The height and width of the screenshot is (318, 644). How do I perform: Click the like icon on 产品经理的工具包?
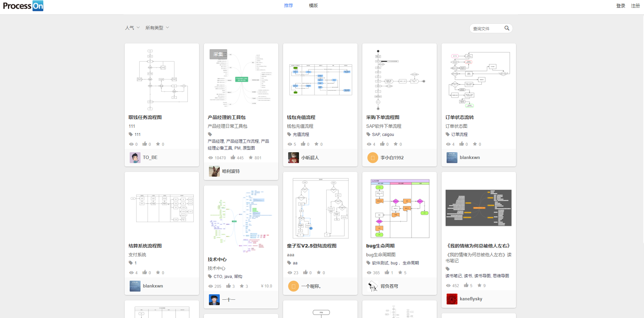[233, 157]
